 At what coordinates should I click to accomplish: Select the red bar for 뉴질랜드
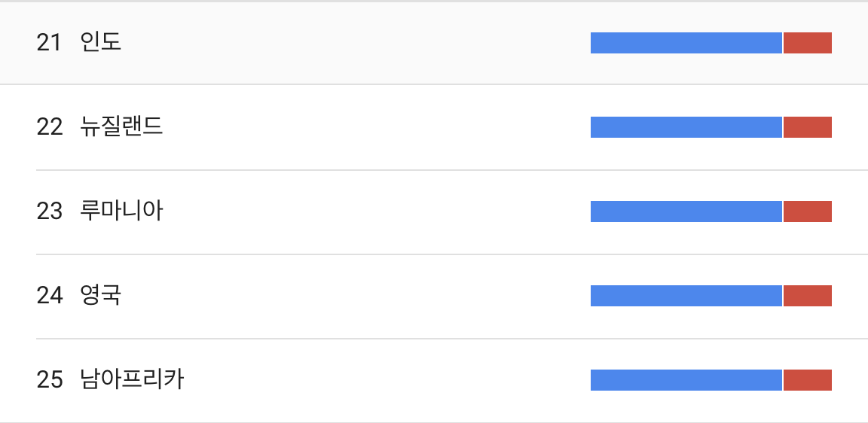click(x=808, y=127)
